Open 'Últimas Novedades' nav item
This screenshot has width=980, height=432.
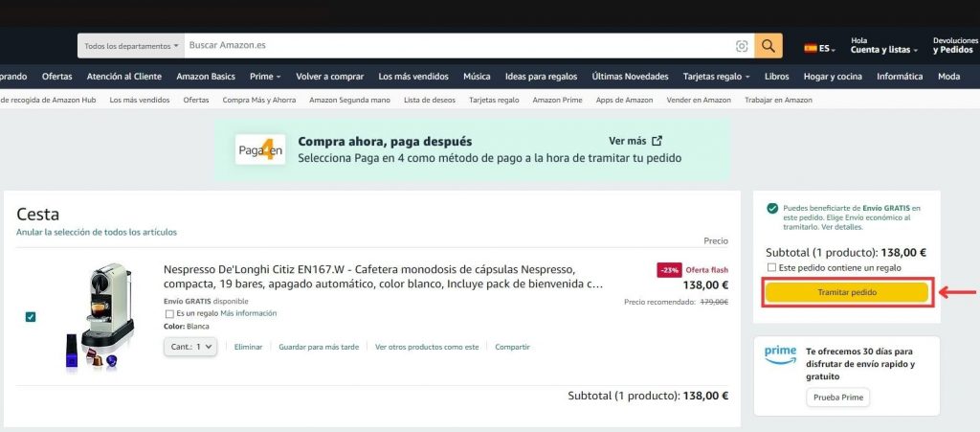click(630, 77)
